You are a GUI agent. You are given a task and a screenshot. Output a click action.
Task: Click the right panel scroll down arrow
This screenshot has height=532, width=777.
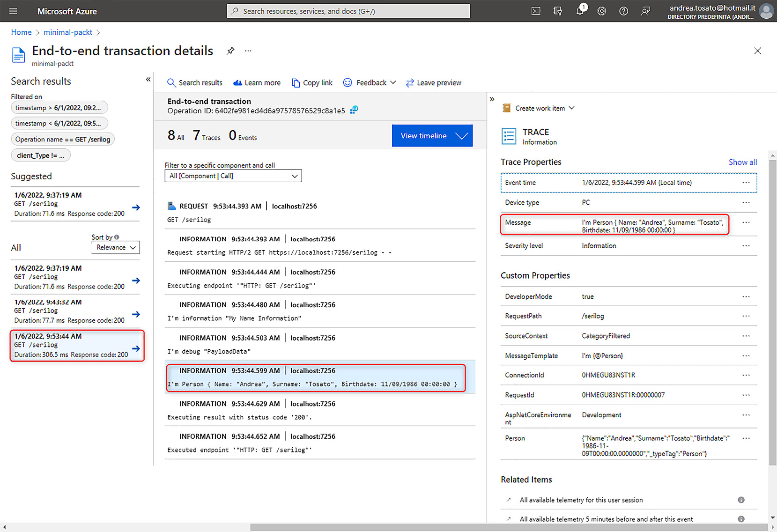point(773,517)
